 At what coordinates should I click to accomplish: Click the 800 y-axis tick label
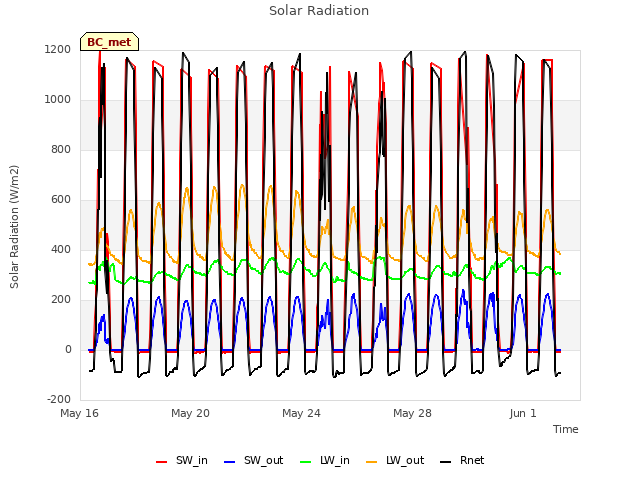click(61, 149)
